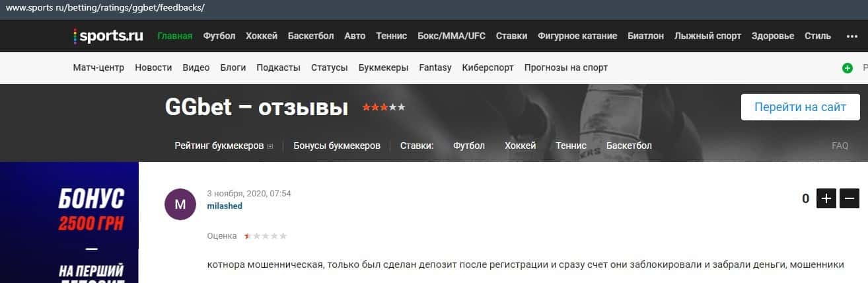Open Фигурное катание section

(x=577, y=36)
